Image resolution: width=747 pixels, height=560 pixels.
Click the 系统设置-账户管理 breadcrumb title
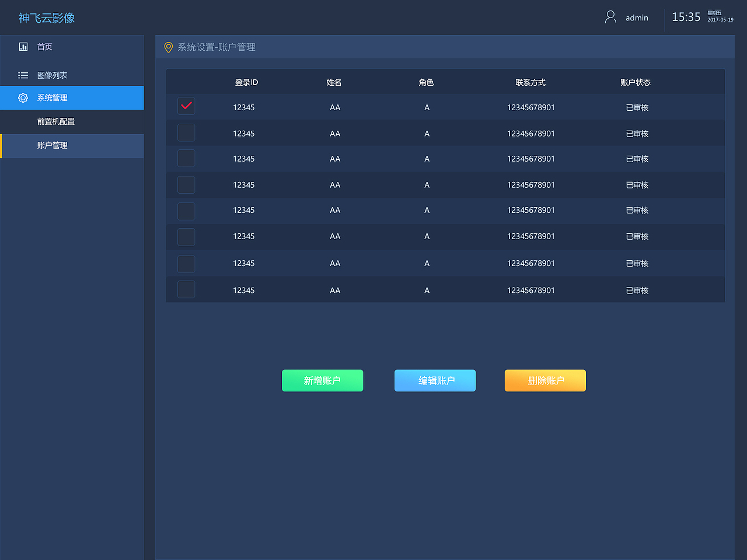[217, 47]
